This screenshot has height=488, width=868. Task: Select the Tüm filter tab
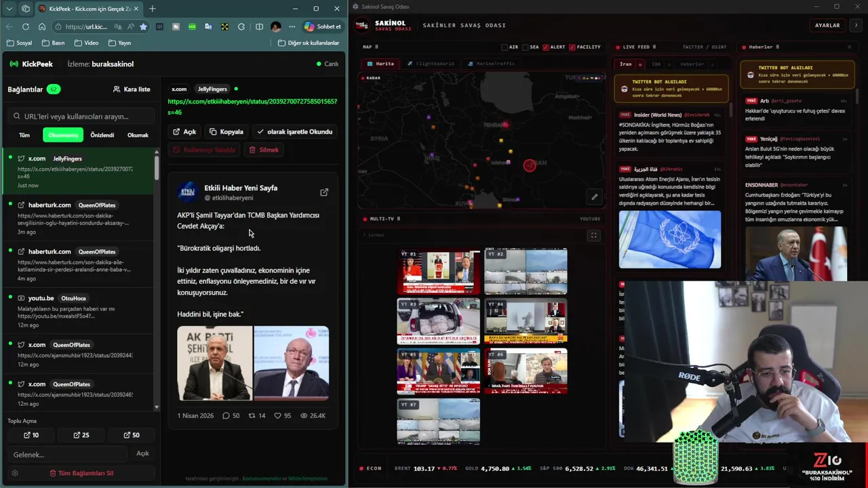pyautogui.click(x=24, y=135)
